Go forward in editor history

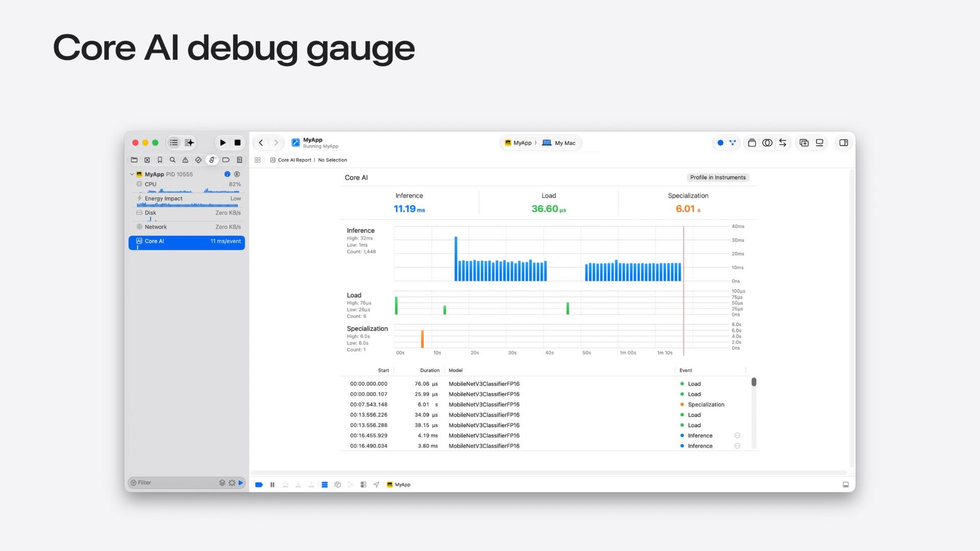(276, 143)
